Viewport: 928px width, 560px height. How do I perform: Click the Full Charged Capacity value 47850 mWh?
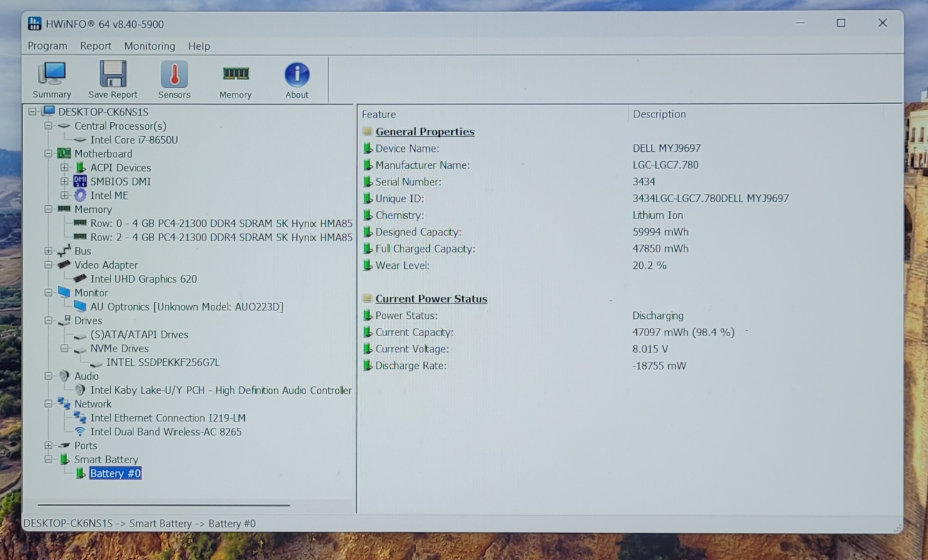[x=661, y=248]
